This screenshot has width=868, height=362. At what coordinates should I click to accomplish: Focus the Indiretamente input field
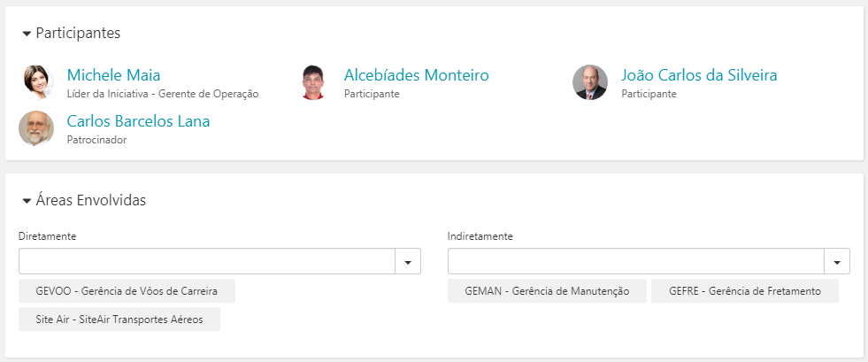[636, 261]
